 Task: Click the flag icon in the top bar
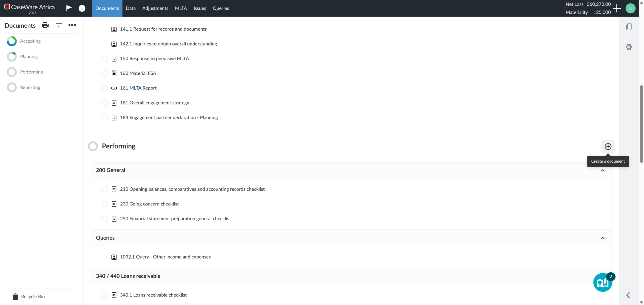[x=69, y=8]
